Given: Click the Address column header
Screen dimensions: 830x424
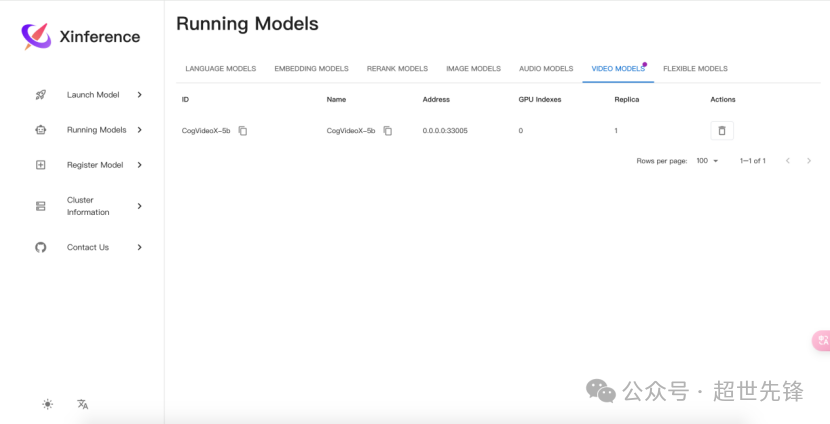Looking at the screenshot, I should pyautogui.click(x=436, y=100).
